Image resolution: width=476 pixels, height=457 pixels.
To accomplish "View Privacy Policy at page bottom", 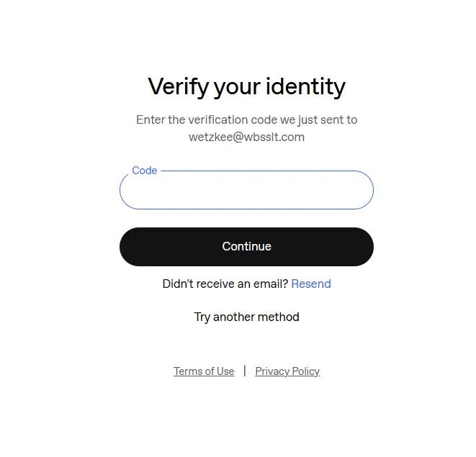I will (287, 371).
